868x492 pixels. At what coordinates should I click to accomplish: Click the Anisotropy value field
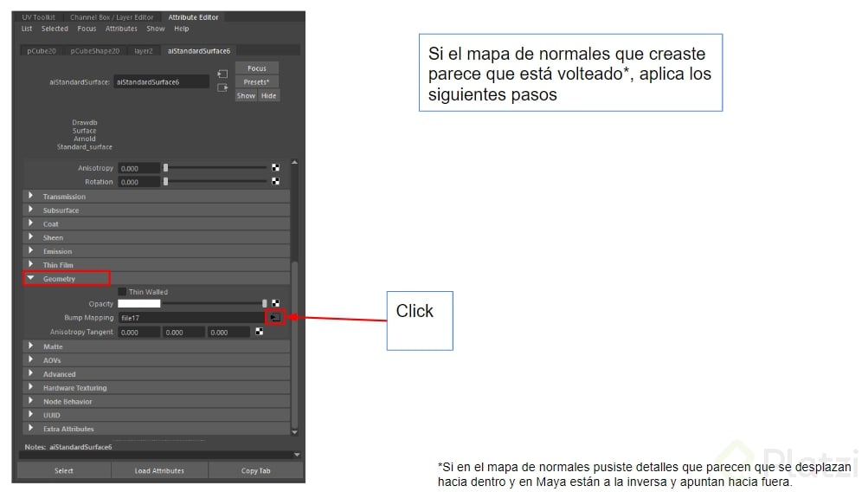pos(139,168)
